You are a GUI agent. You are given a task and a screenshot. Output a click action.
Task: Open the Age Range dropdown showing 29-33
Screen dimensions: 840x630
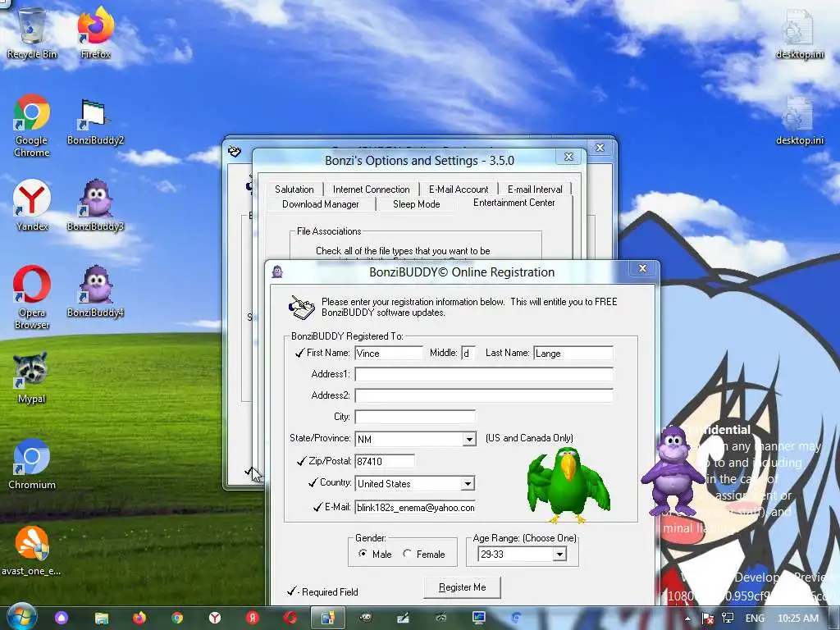(x=559, y=555)
